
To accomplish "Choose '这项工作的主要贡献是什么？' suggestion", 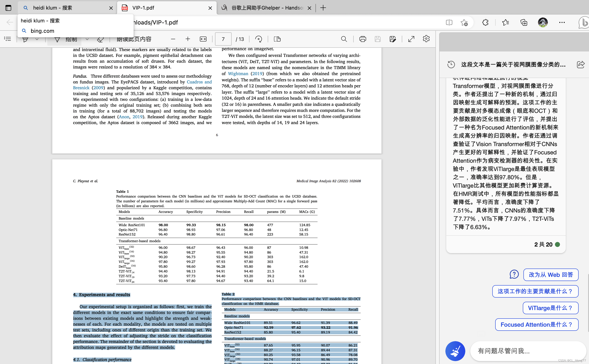I will pos(535,291).
